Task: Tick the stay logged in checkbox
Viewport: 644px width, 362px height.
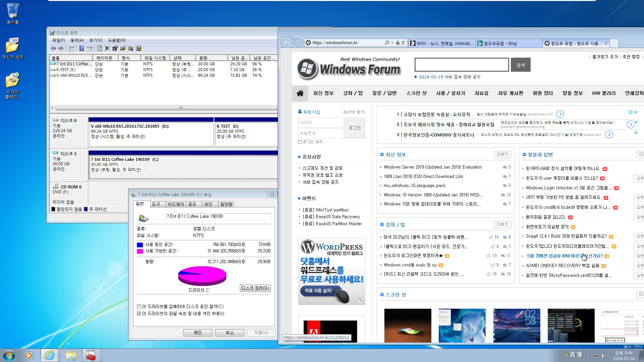Action: click(300, 142)
